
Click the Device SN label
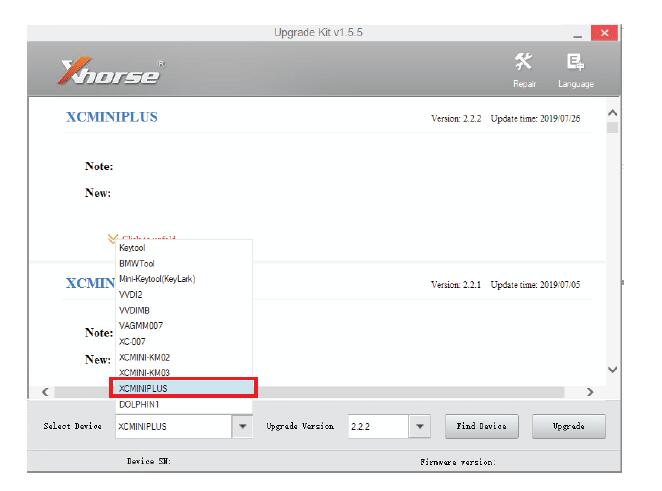(x=149, y=461)
